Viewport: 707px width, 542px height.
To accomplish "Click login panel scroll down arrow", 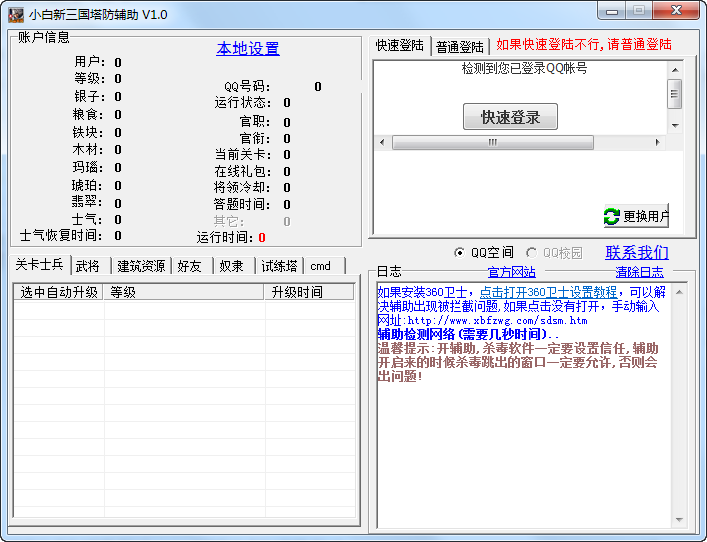I will coord(675,126).
